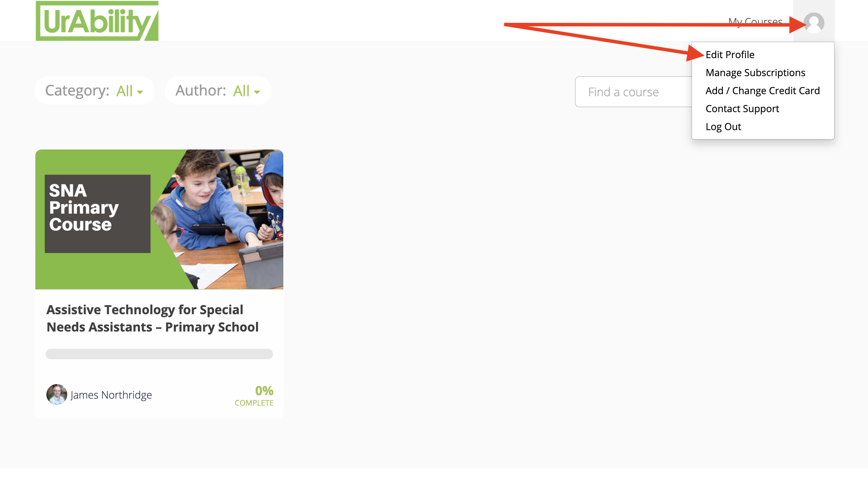Click the course progress bar
Image resolution: width=868 pixels, height=481 pixels.
pos(159,354)
